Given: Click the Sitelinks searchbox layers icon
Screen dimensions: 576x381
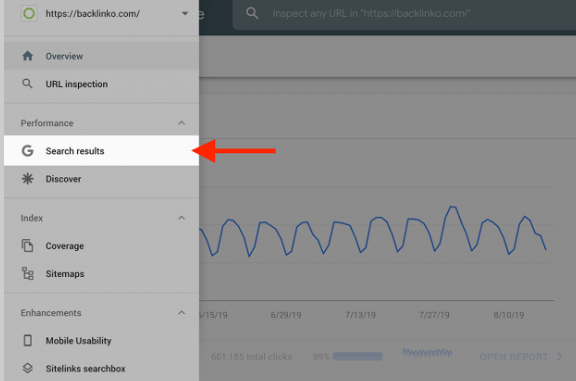Looking at the screenshot, I should pos(28,368).
